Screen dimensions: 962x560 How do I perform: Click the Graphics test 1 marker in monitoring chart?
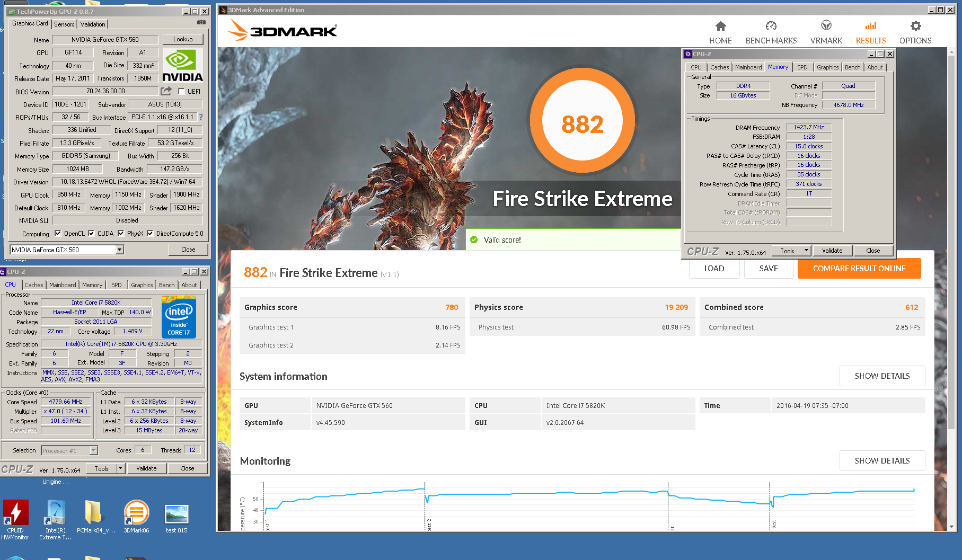267,525
